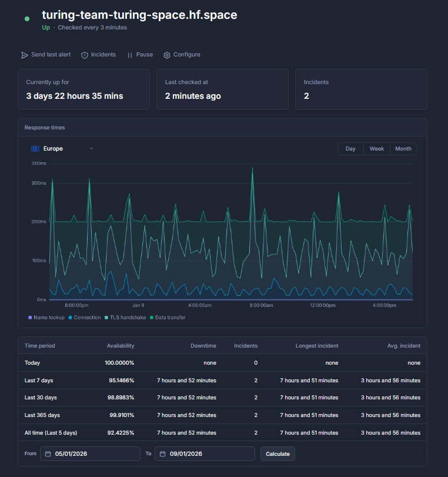
Task: Click the Europe flag icon
Action: point(35,149)
